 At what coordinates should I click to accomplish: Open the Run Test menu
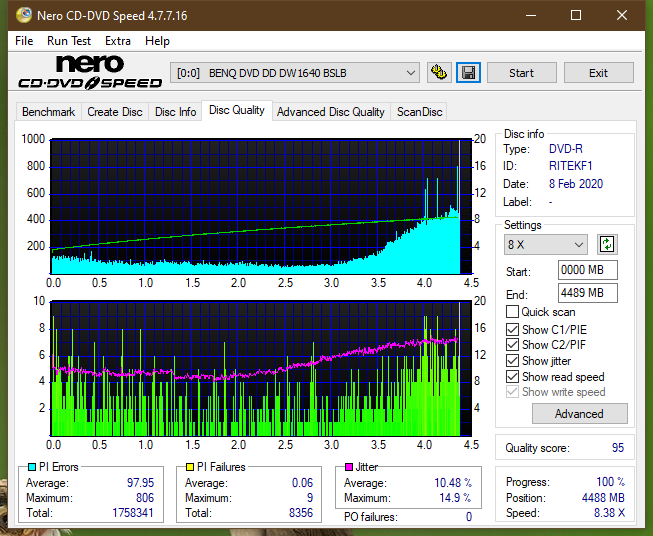pyautogui.click(x=69, y=41)
